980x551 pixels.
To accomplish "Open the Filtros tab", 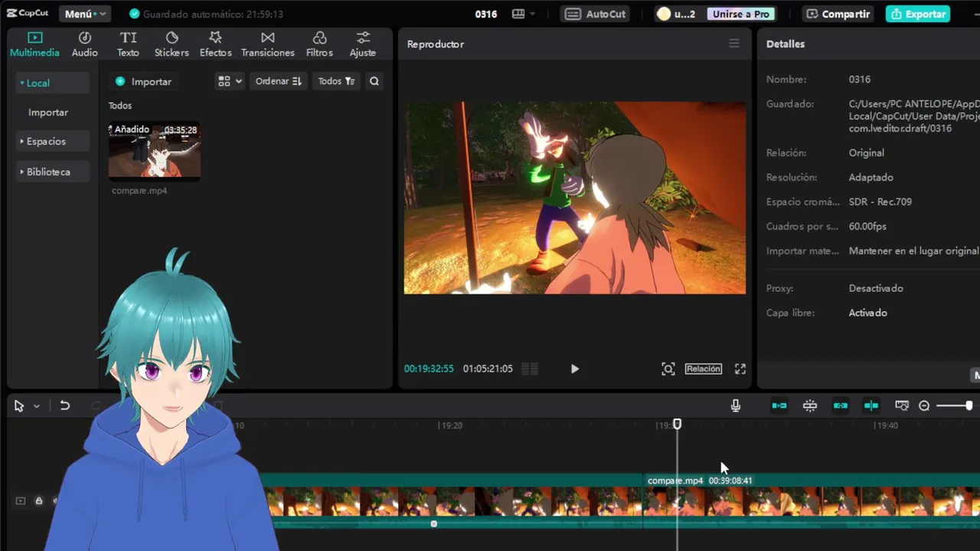I will 319,44.
